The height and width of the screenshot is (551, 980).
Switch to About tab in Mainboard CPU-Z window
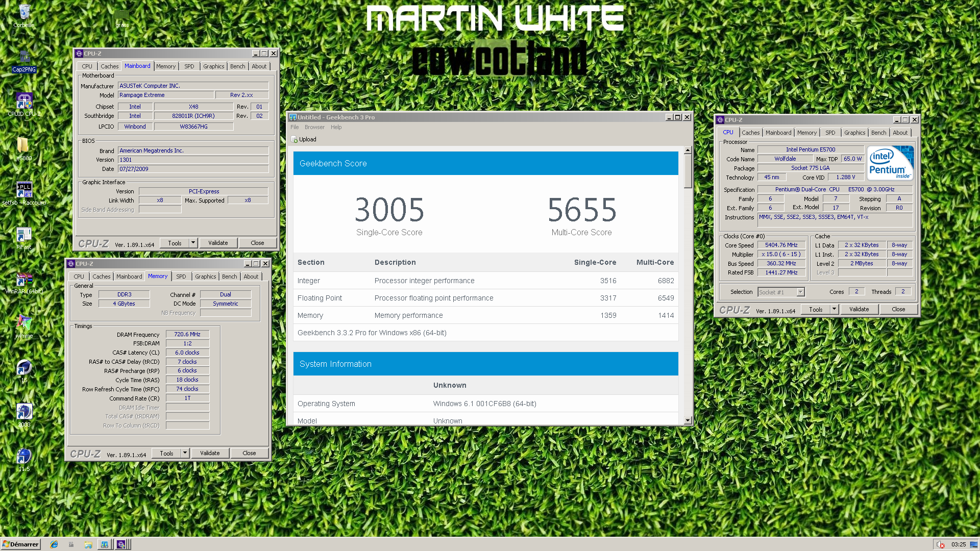(x=259, y=66)
